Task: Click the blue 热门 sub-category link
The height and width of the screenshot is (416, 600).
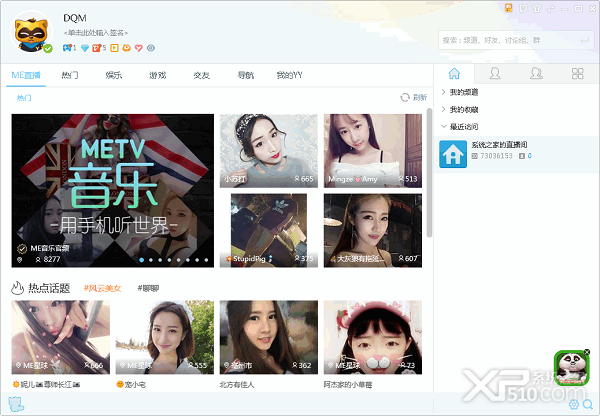Action: click(x=24, y=98)
